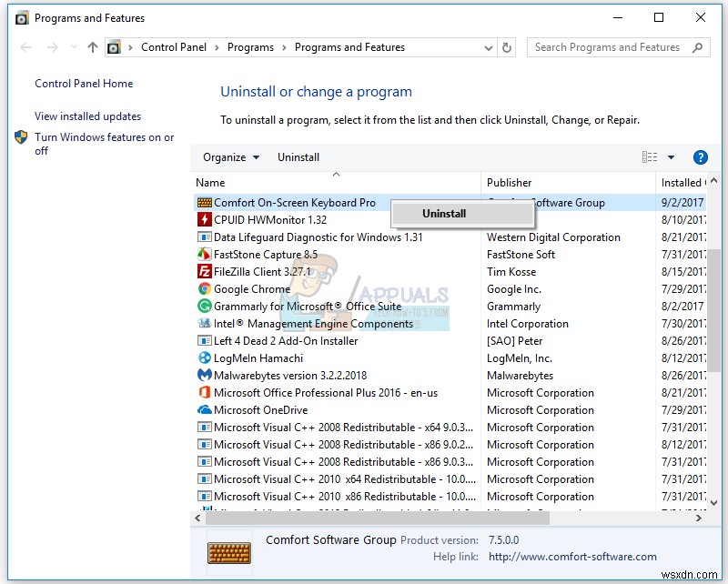Open the view options dropdown arrow
This screenshot has height=584, width=728.
click(x=671, y=157)
